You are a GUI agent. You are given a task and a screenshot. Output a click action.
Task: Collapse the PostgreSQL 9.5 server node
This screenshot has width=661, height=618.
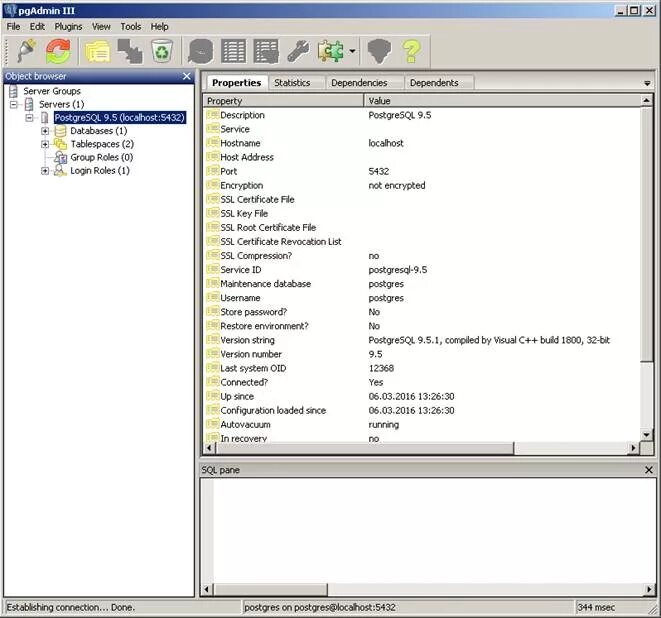29,118
